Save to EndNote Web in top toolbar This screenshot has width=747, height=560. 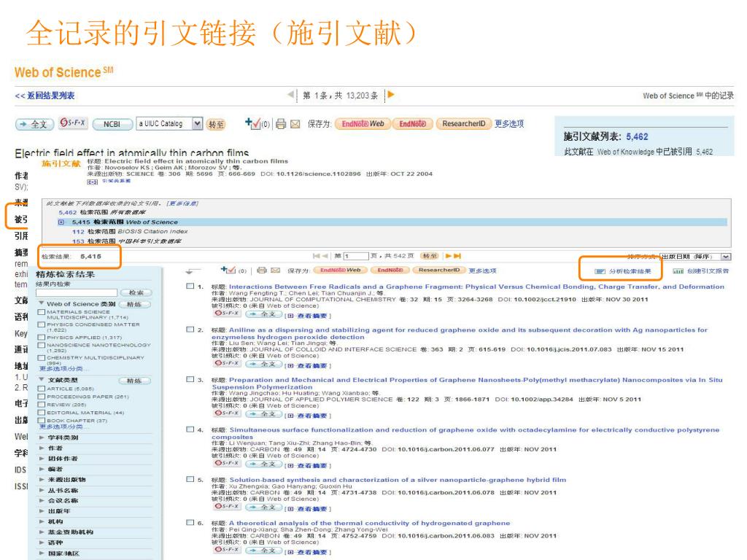(363, 124)
